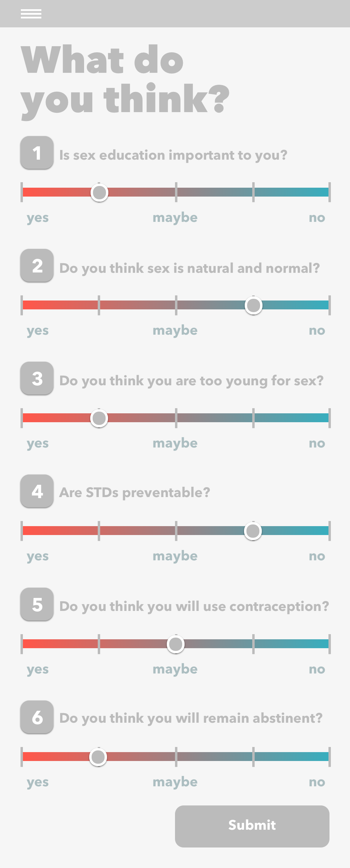The image size is (350, 868).
Task: Click the sex education slider handle
Action: (x=99, y=192)
